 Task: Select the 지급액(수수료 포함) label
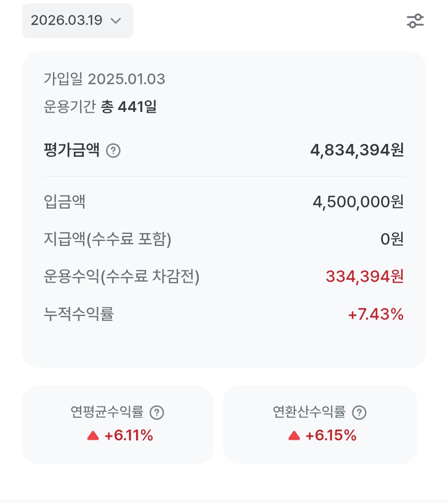pyautogui.click(x=107, y=239)
